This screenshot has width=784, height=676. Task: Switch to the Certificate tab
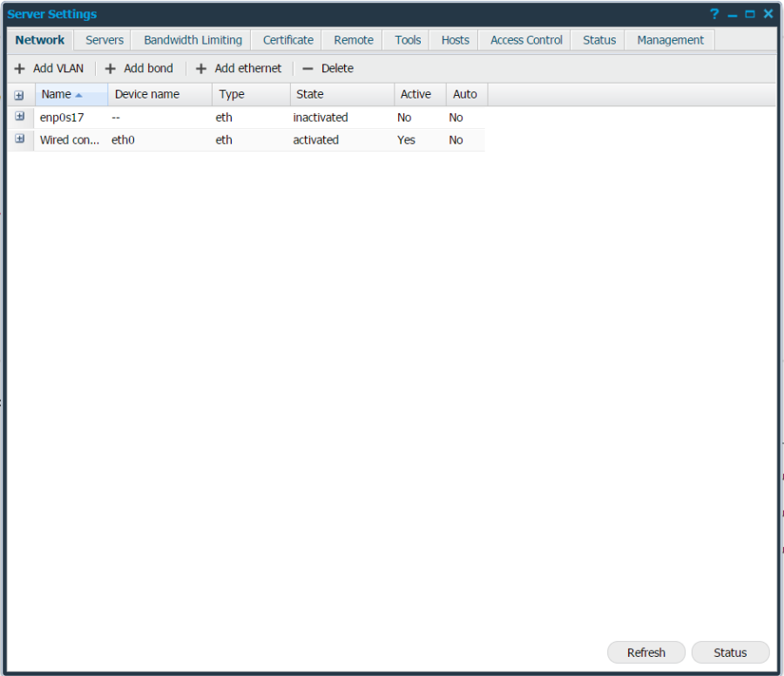click(287, 39)
